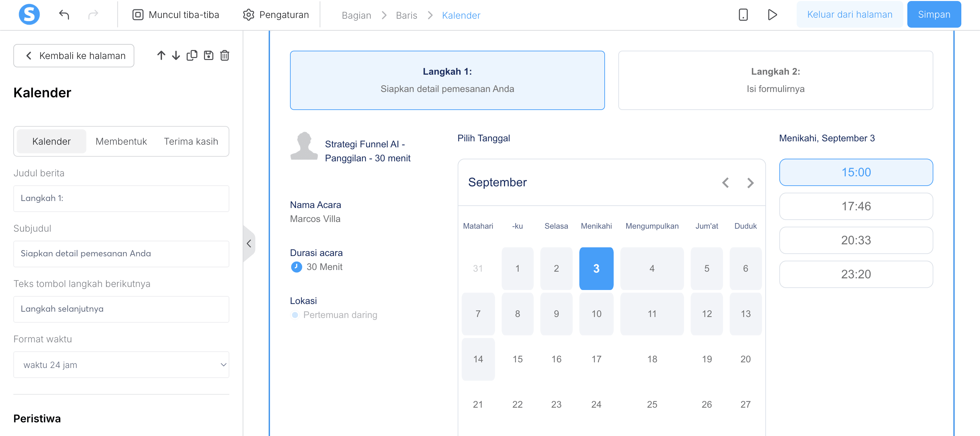Delete element with trash icon
Viewport: 980px width, 436px height.
(224, 56)
